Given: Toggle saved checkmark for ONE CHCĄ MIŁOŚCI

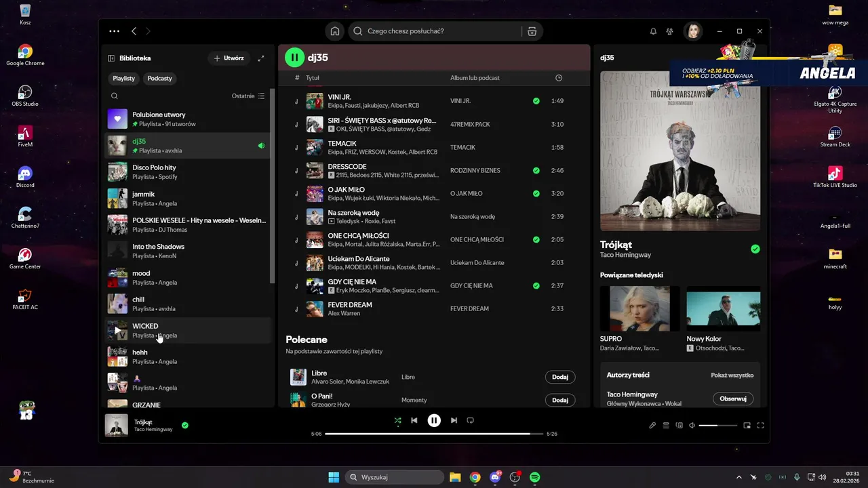Looking at the screenshot, I should coord(536,239).
